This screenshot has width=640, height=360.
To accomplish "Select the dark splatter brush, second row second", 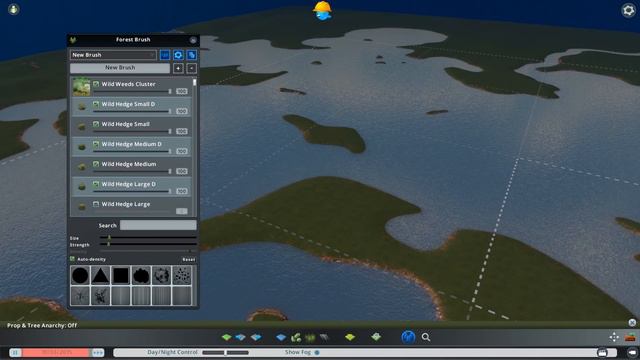I will (100, 296).
